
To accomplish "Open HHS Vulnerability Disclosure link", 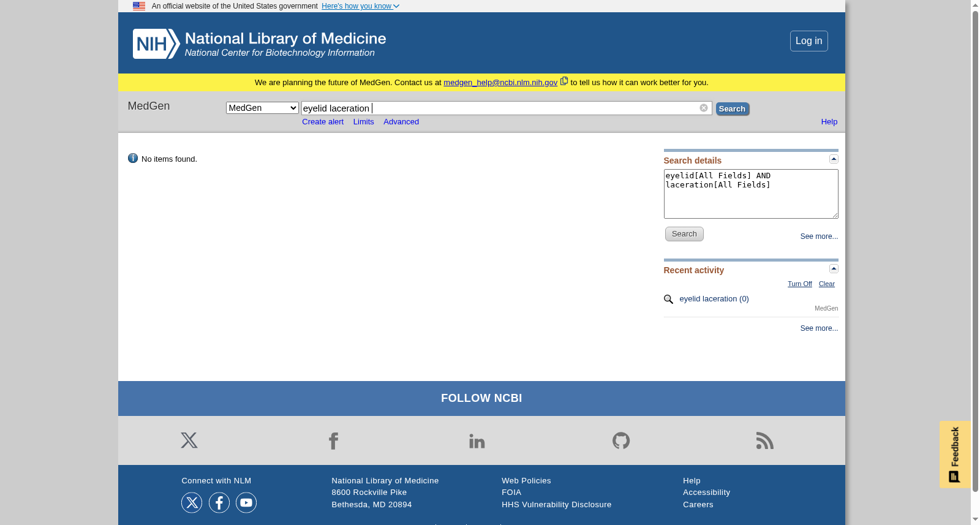I will [556, 505].
